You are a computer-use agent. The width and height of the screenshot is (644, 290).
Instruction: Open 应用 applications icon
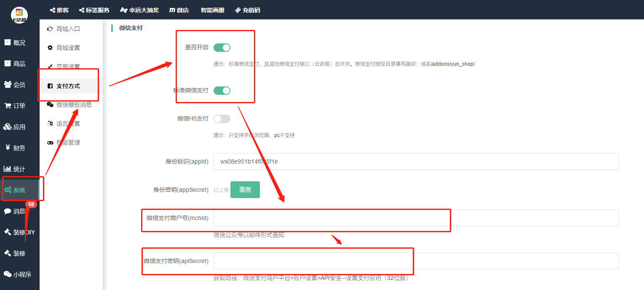[x=8, y=127]
